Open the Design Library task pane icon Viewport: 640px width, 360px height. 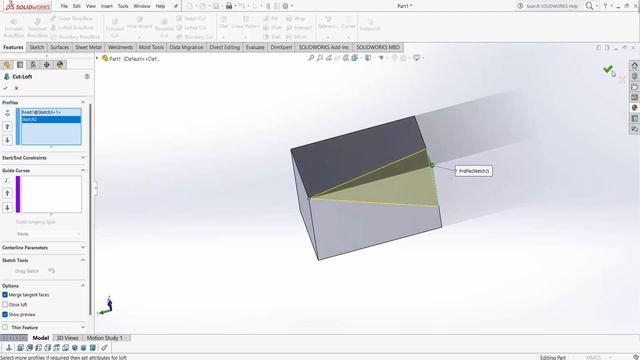[634, 76]
